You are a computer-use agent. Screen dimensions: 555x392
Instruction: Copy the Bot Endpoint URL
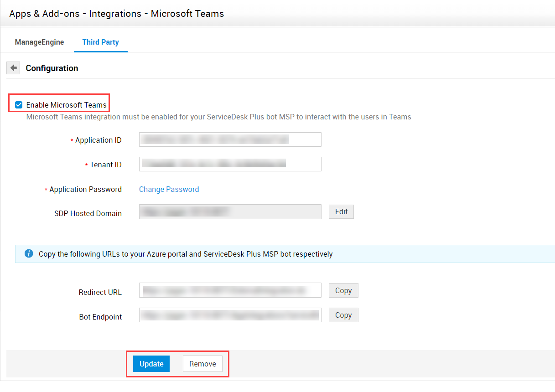(343, 315)
